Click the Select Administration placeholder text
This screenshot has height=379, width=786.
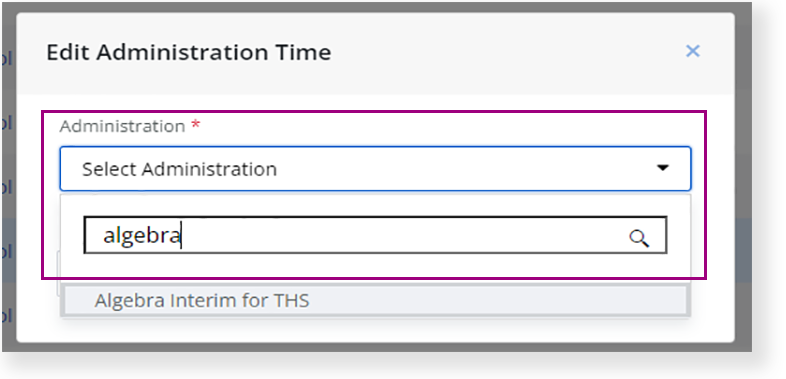pyautogui.click(x=179, y=169)
